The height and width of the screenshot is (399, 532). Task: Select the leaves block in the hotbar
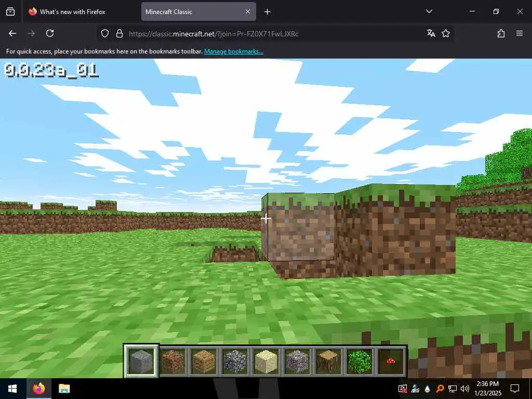(x=360, y=361)
